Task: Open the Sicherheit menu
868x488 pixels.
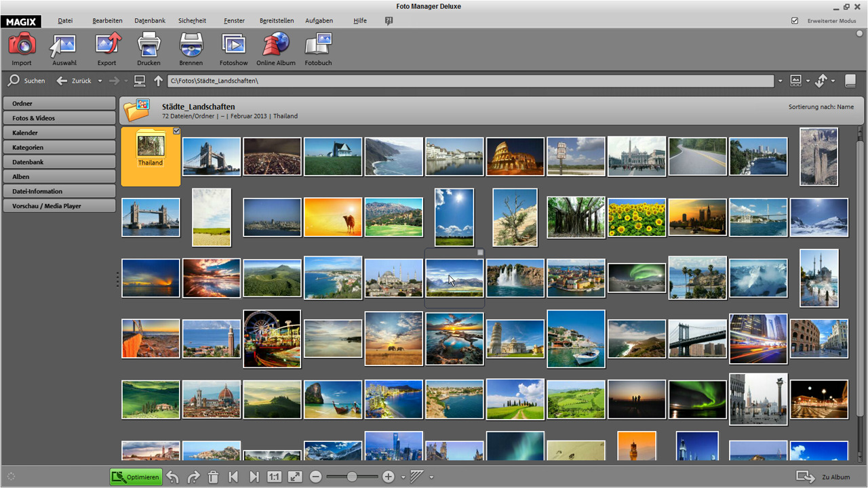Action: click(x=192, y=21)
